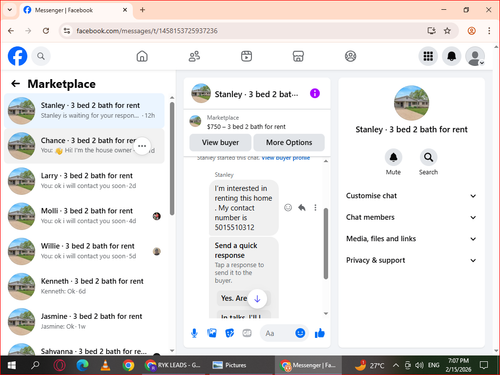Click the chat messages scrollbar thumb
500x375 pixels.
point(326,243)
